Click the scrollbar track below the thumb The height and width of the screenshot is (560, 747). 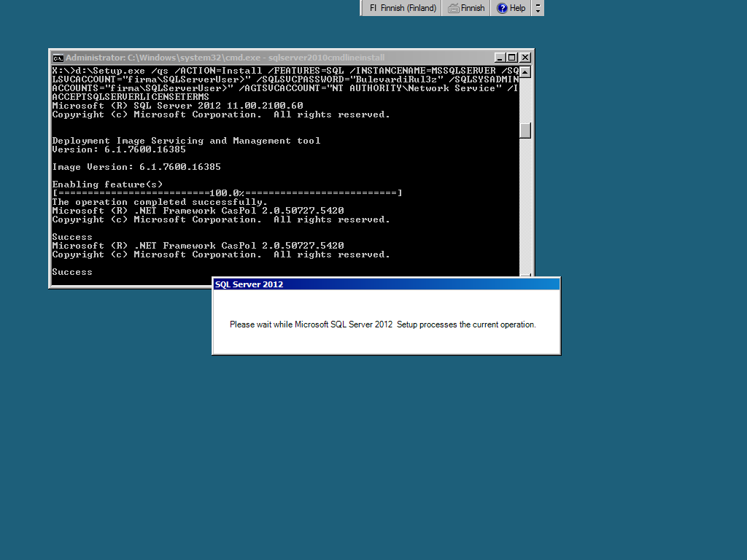[525, 204]
